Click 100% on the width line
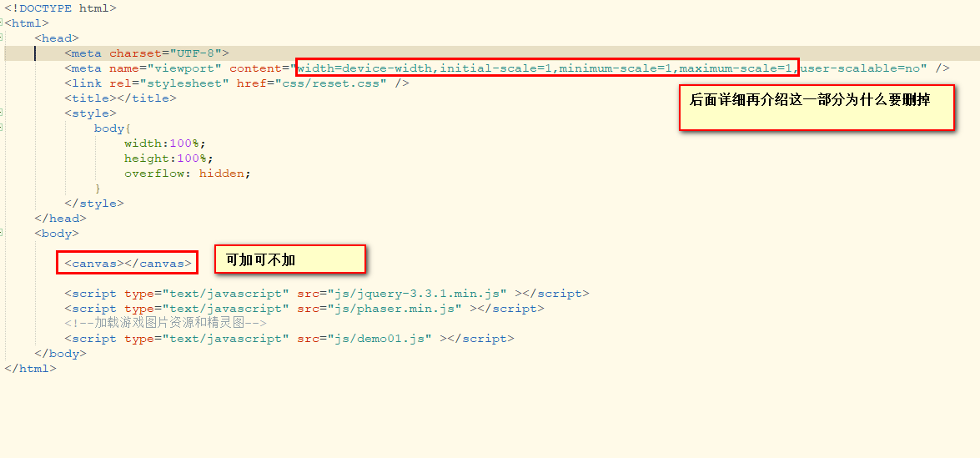This screenshot has height=458, width=980. point(184,143)
